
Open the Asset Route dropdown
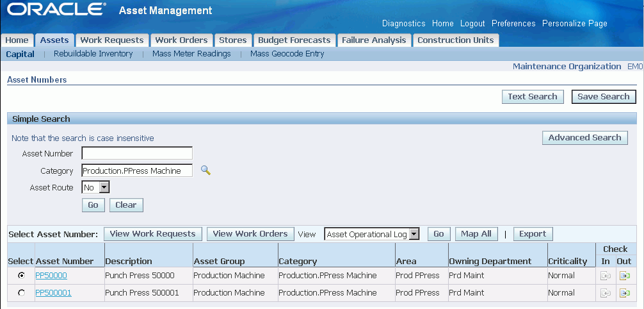95,188
